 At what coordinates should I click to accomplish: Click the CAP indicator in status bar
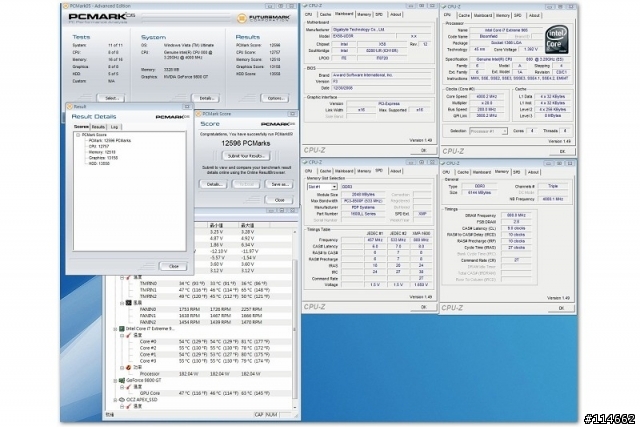click(259, 414)
